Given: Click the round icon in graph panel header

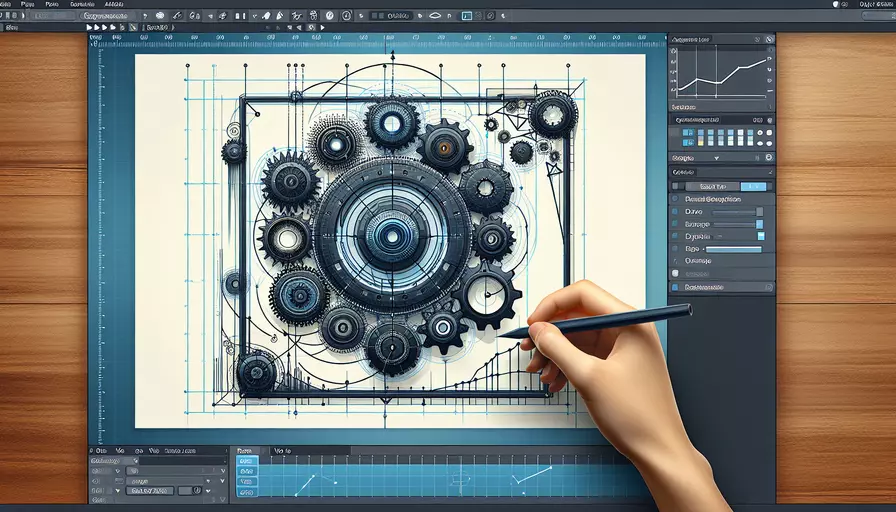Looking at the screenshot, I should point(770,39).
